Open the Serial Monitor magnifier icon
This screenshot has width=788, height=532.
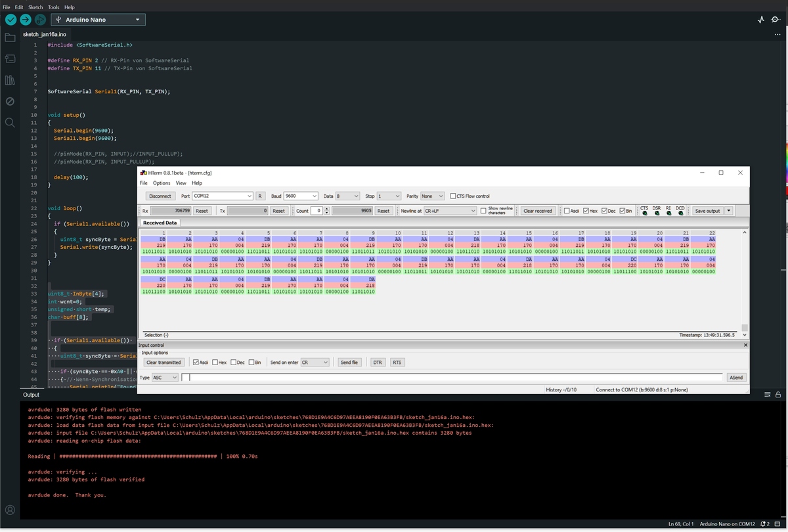click(776, 20)
